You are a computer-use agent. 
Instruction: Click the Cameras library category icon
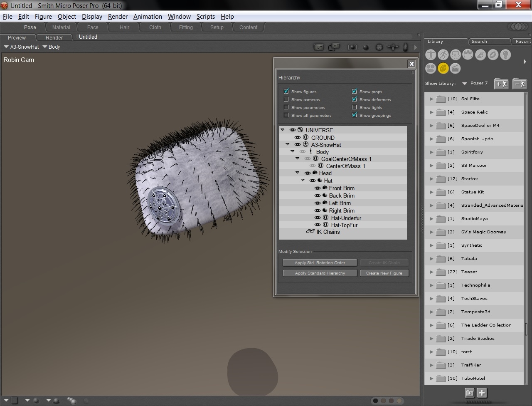(x=431, y=68)
